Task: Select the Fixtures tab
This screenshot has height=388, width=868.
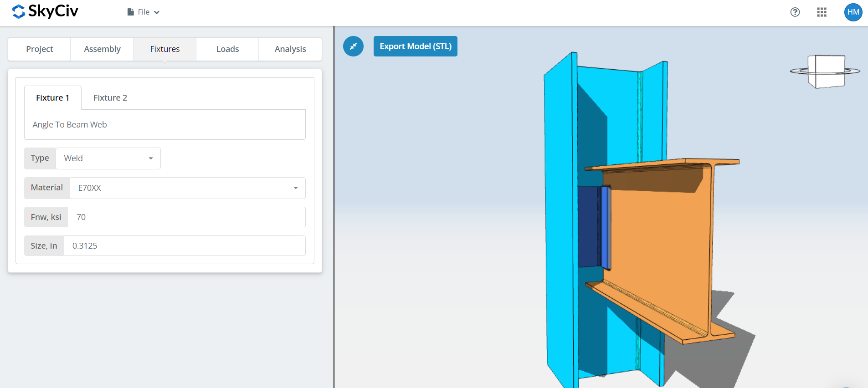Action: click(x=164, y=49)
